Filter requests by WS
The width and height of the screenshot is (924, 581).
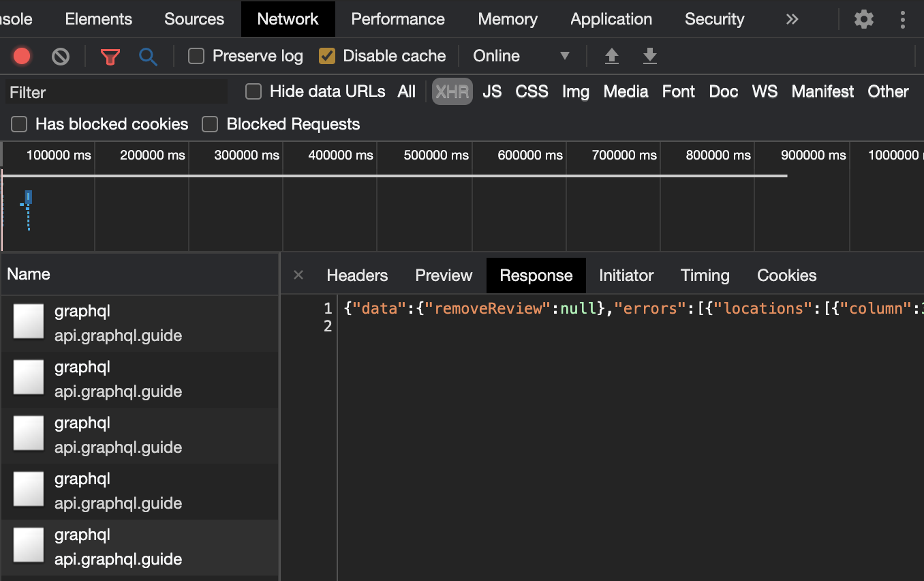pyautogui.click(x=765, y=91)
